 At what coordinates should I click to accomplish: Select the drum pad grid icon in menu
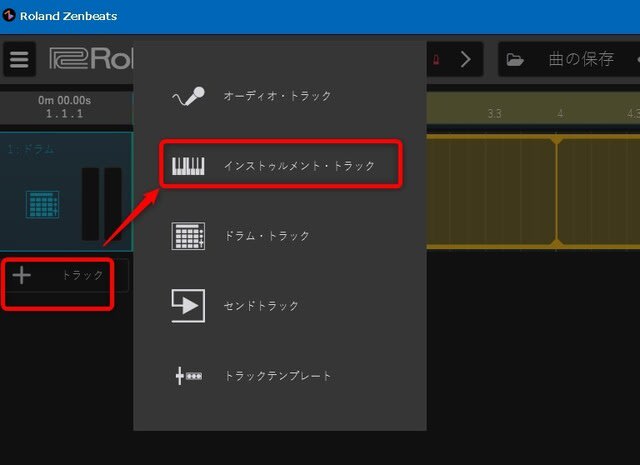(188, 236)
